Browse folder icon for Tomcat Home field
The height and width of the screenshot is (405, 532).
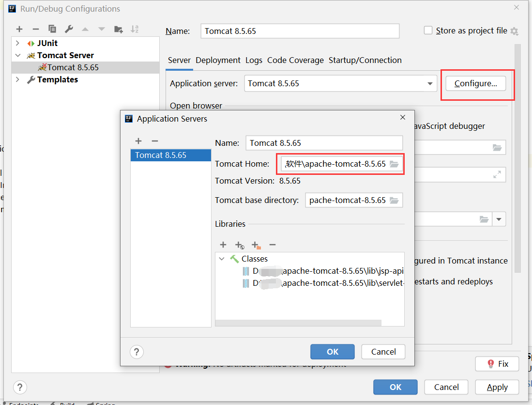coord(394,164)
